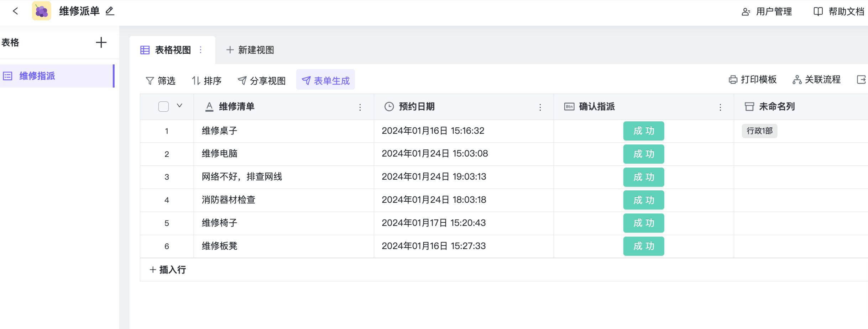Select 维修指派 table in sidebar

[37, 76]
